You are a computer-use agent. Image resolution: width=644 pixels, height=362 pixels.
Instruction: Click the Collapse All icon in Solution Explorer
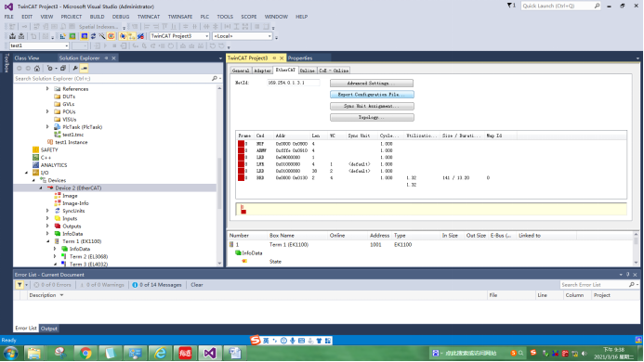click(x=63, y=68)
